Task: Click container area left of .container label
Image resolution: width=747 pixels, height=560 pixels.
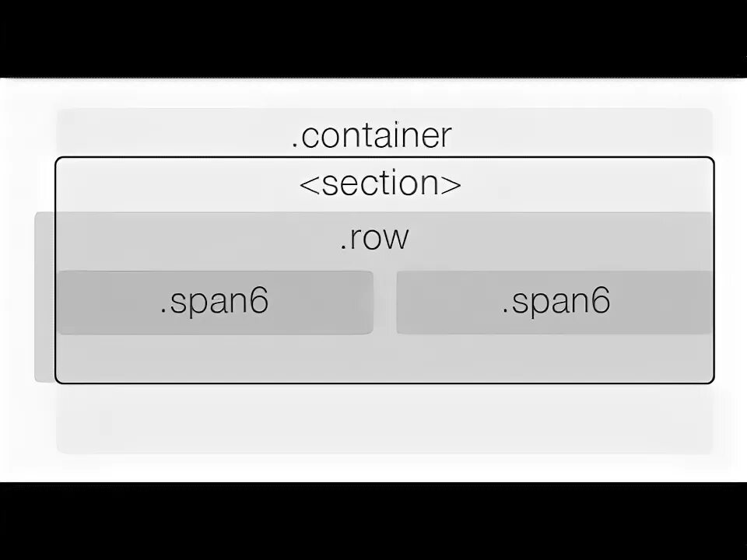Action: (x=171, y=134)
